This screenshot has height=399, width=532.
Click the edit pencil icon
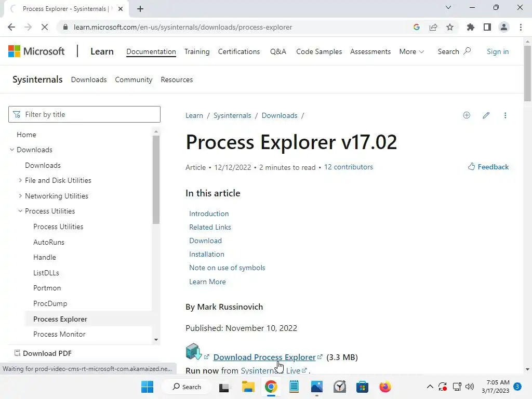click(486, 115)
